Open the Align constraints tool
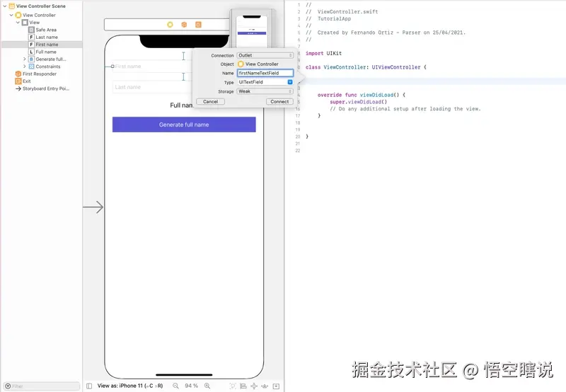Image resolution: width=566 pixels, height=392 pixels. pos(243,386)
